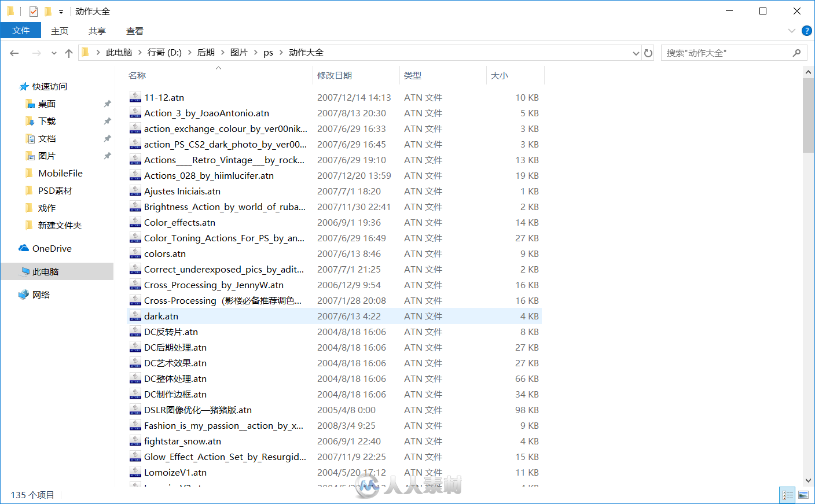Click the pin icon next to 桌面
The image size is (815, 504).
(x=107, y=104)
